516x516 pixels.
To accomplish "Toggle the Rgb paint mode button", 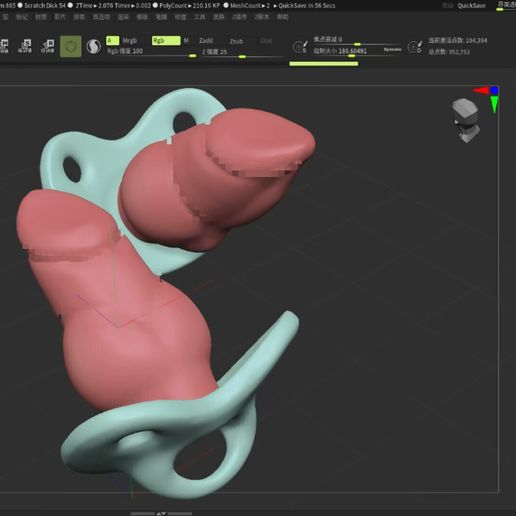I will (166, 41).
